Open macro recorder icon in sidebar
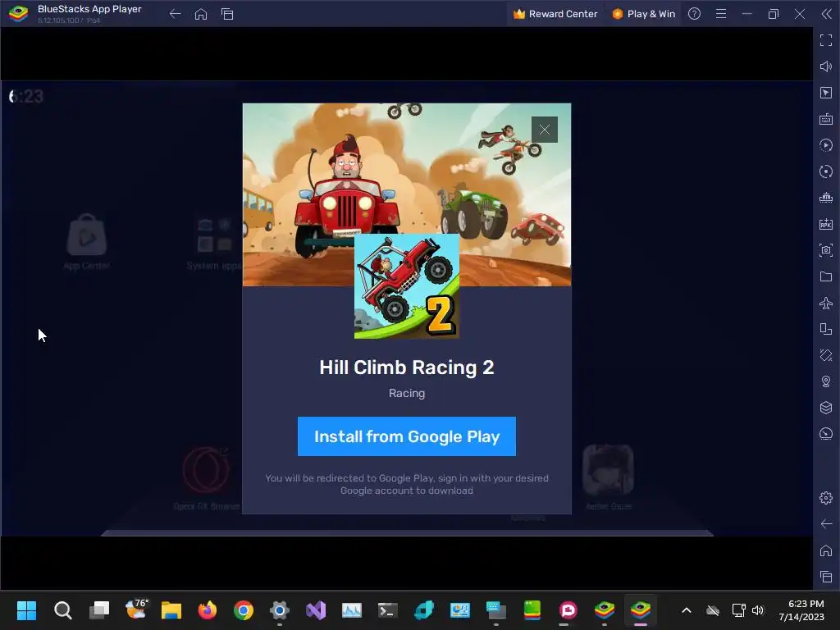This screenshot has height=630, width=840. (x=826, y=171)
